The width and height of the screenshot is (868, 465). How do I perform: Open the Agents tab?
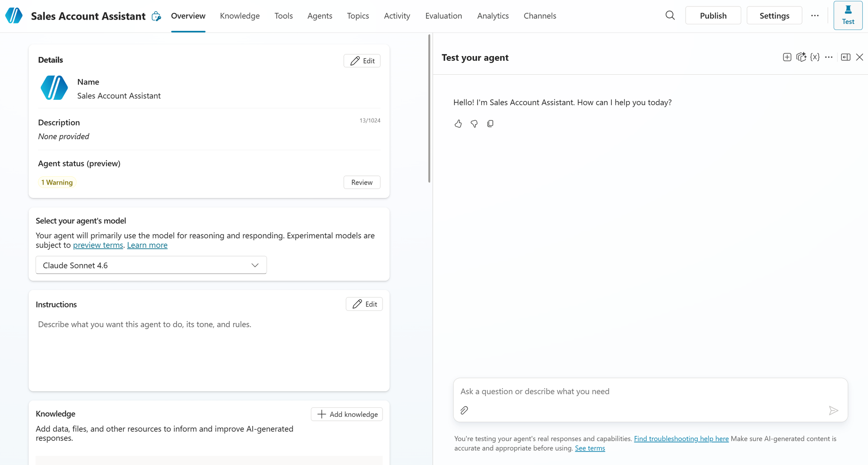320,16
